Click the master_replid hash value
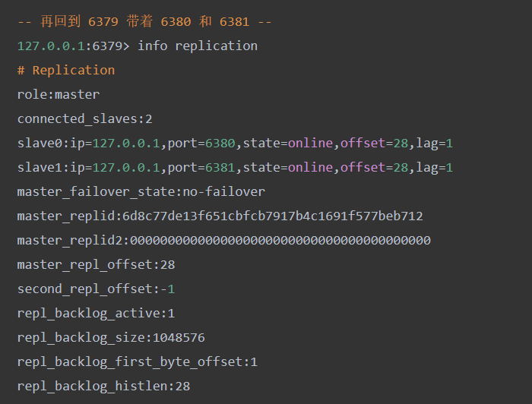 pos(273,216)
